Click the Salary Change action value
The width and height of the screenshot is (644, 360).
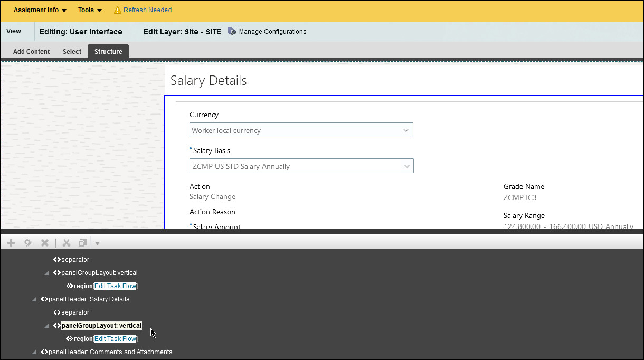pos(212,196)
